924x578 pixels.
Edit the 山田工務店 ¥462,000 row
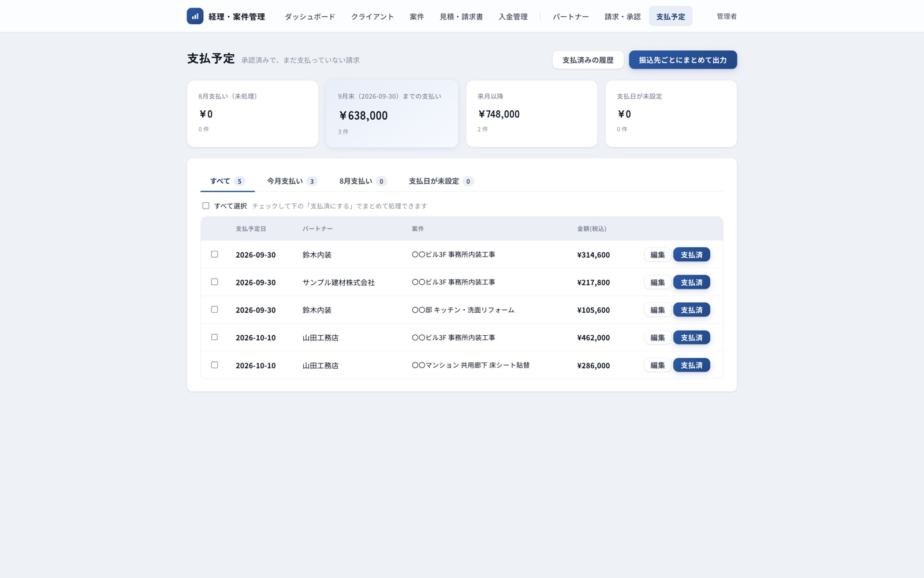coord(657,338)
